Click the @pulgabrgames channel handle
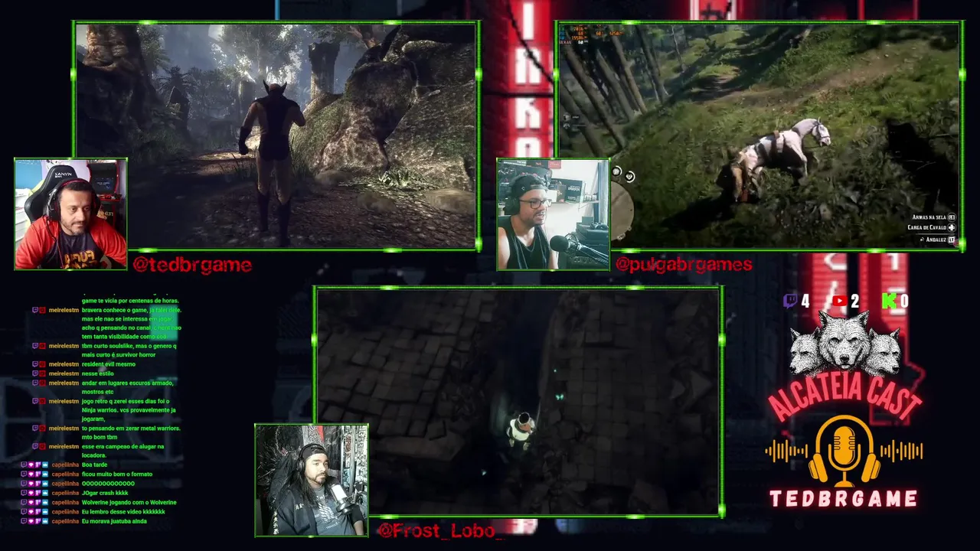The width and height of the screenshot is (980, 551). tap(684, 265)
